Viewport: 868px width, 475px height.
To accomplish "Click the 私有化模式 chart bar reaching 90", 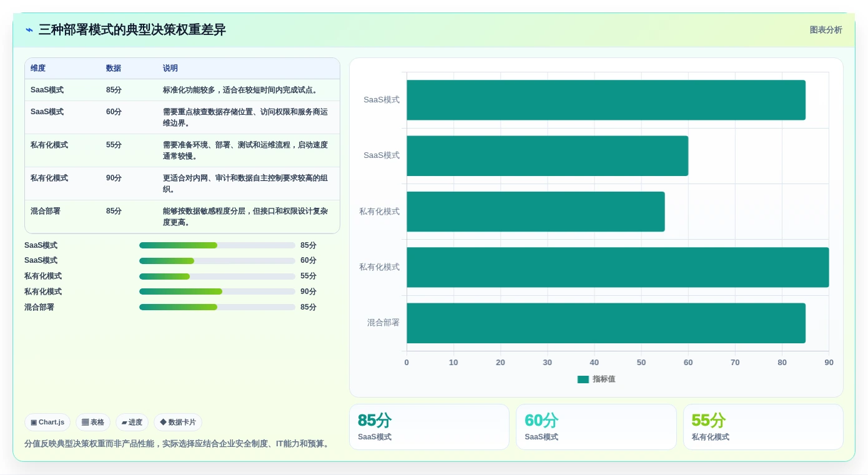I will pyautogui.click(x=618, y=267).
